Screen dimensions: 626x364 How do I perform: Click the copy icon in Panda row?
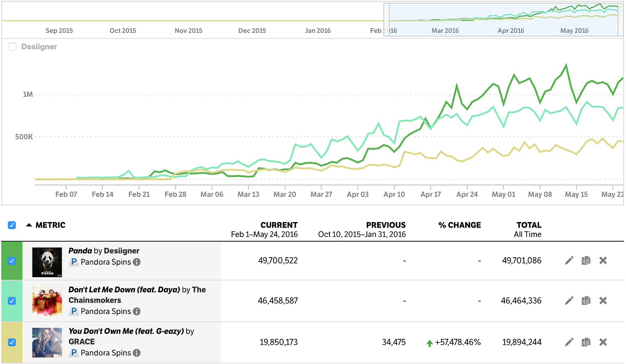click(x=586, y=260)
